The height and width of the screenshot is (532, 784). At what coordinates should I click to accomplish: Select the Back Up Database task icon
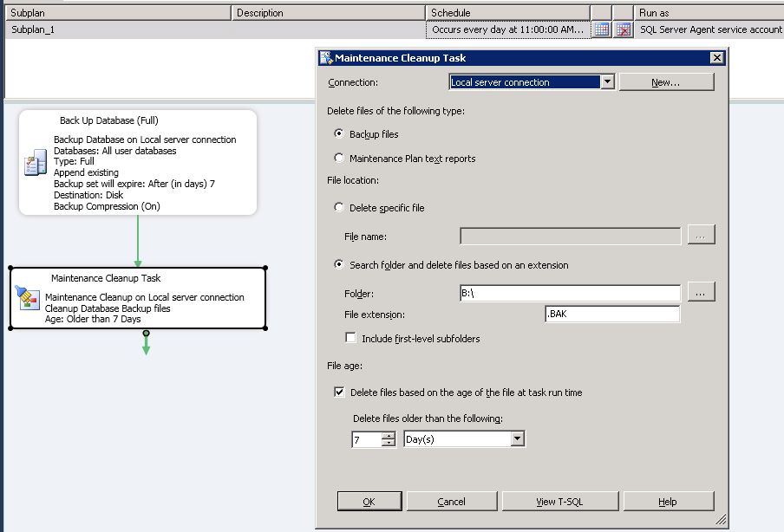click(36, 162)
